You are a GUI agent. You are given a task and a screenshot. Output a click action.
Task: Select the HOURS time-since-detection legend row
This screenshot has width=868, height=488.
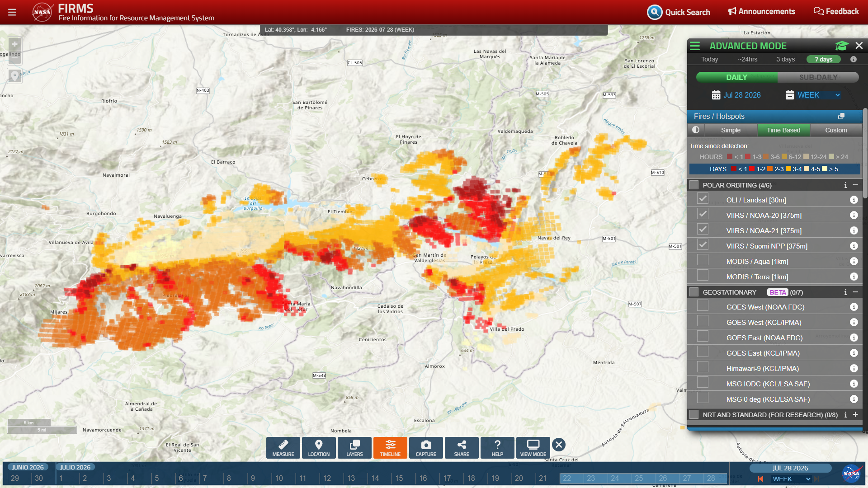click(774, 157)
